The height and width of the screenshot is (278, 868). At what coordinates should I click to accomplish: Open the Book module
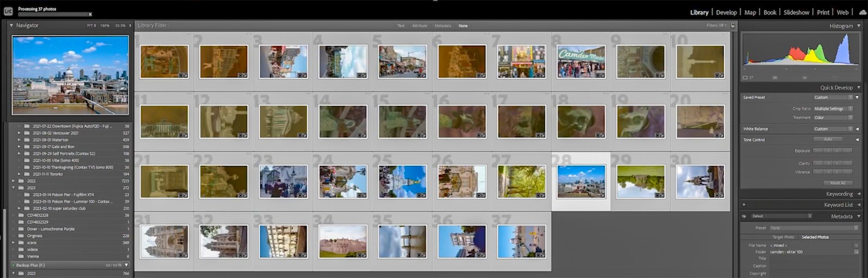(x=770, y=12)
